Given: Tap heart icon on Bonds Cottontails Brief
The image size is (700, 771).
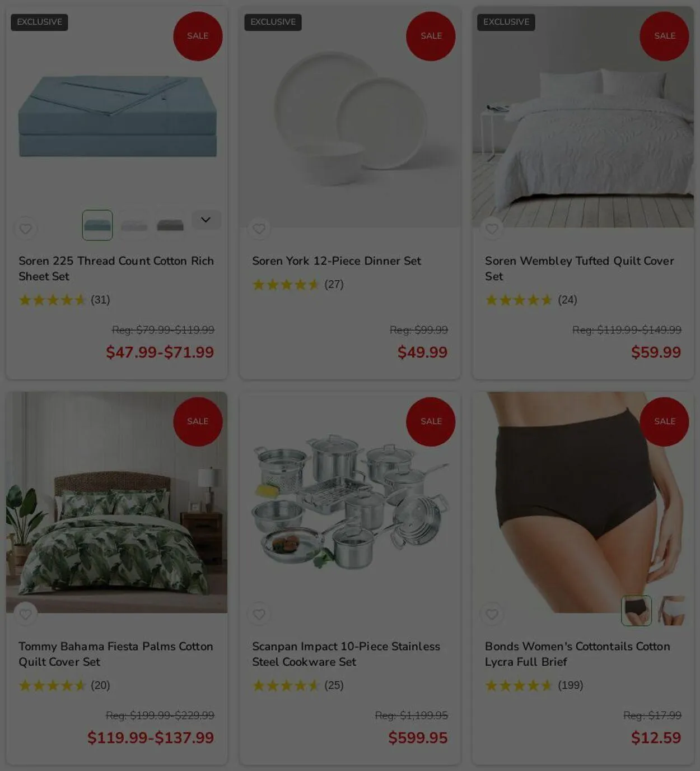Looking at the screenshot, I should click(x=492, y=614).
